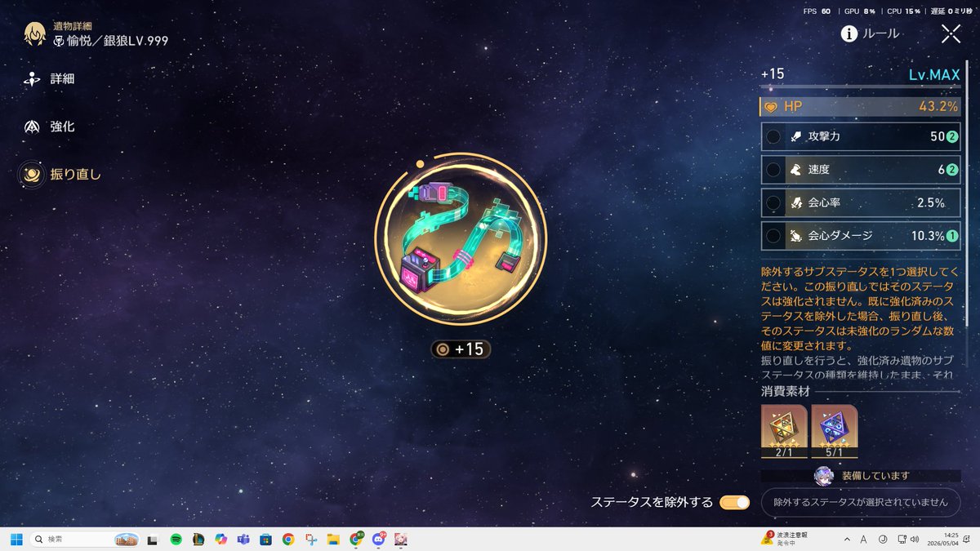Screen dimensions: 980x551
Task: Close the relic screen with the X icon
Action: tap(951, 33)
